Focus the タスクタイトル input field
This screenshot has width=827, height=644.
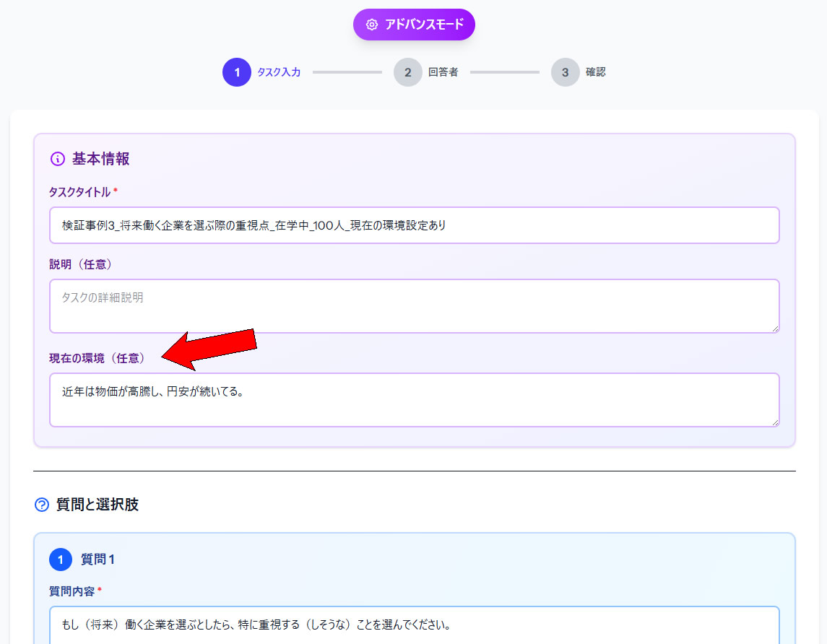(x=414, y=225)
